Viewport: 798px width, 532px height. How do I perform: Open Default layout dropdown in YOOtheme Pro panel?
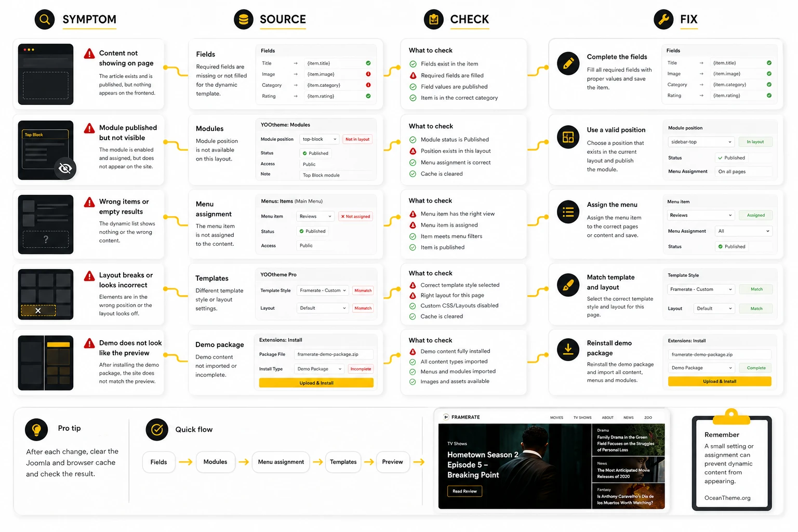click(323, 308)
